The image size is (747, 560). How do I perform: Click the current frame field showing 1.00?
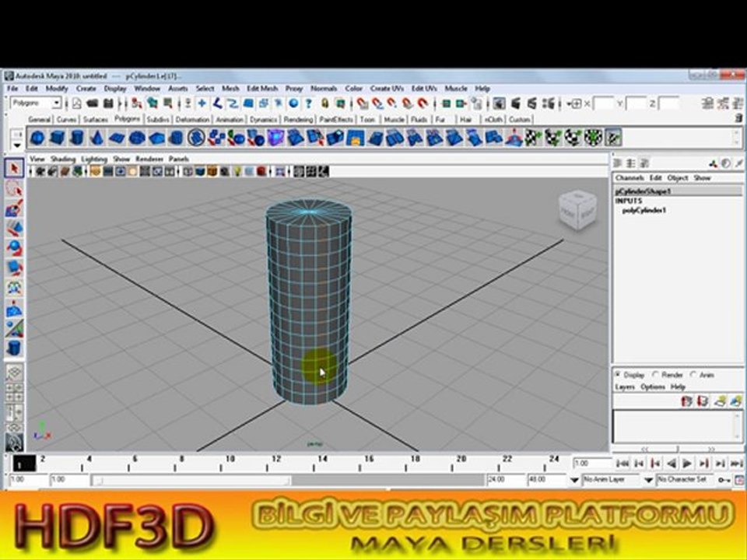click(591, 464)
